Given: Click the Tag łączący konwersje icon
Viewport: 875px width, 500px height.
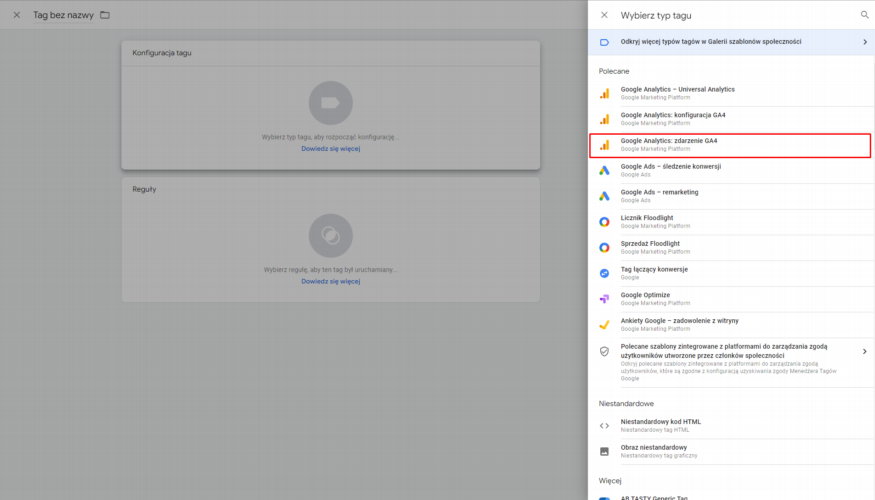Looking at the screenshot, I should tap(604, 273).
